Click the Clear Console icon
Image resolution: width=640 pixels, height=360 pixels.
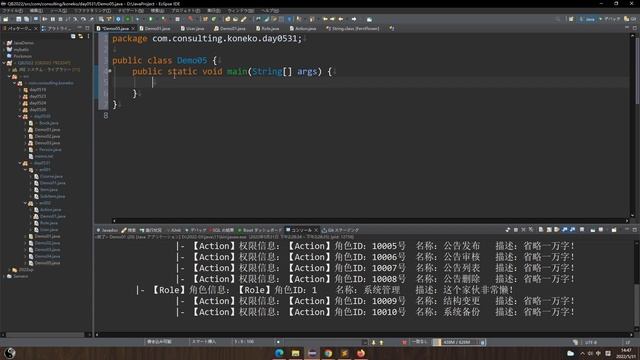(x=541, y=230)
